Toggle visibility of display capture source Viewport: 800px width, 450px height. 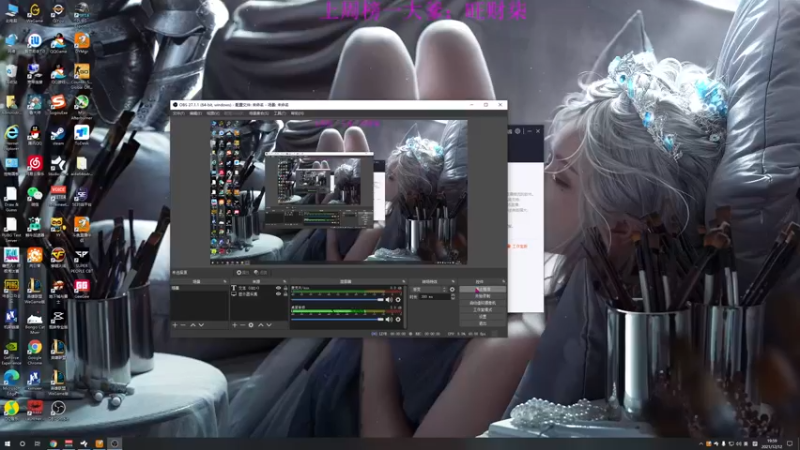[278, 294]
